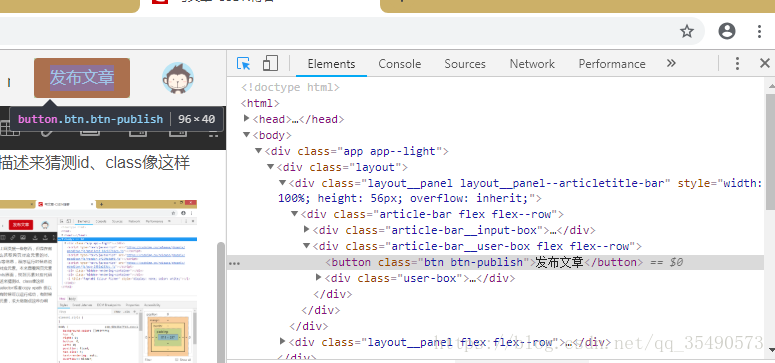This screenshot has width=775, height=363.
Task: Expand the user-box div node
Action: (319, 277)
